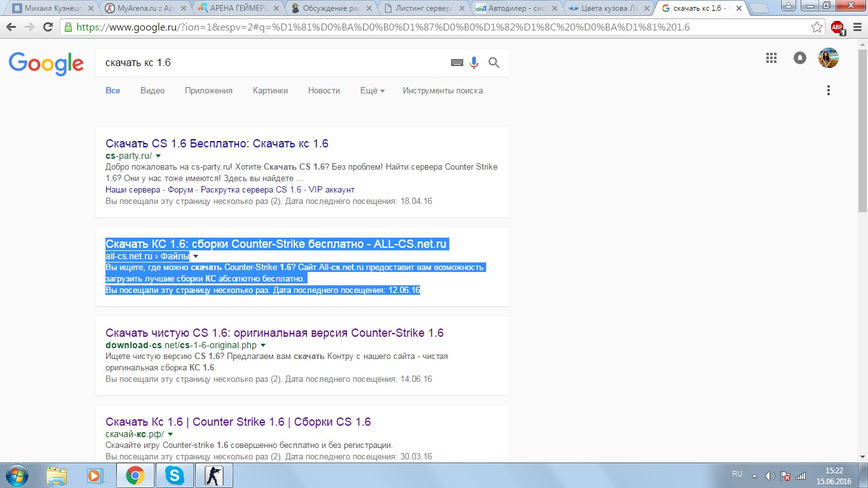Click the magnifying glass search button

click(494, 62)
